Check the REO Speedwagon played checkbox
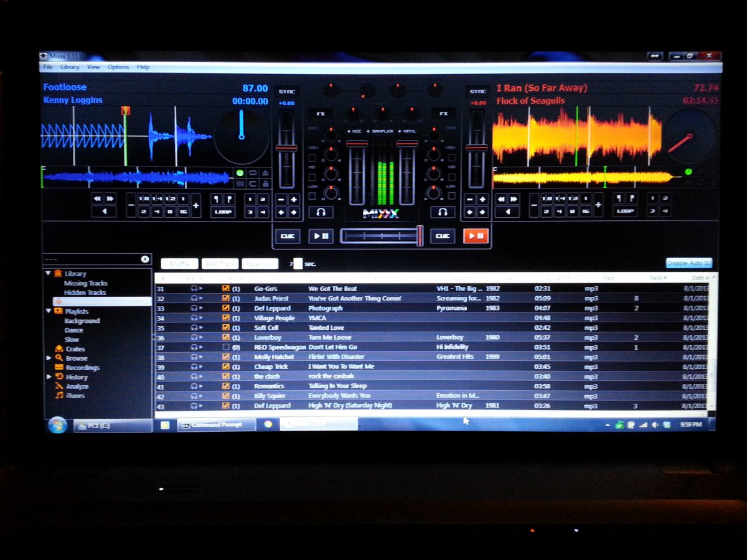 226,347
